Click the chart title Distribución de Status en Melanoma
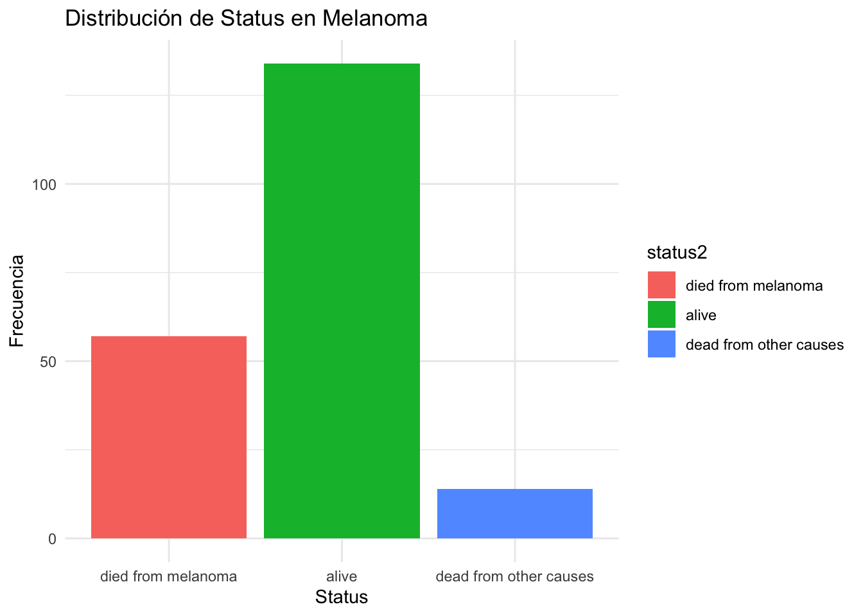This screenshot has height=616, width=863. click(246, 18)
